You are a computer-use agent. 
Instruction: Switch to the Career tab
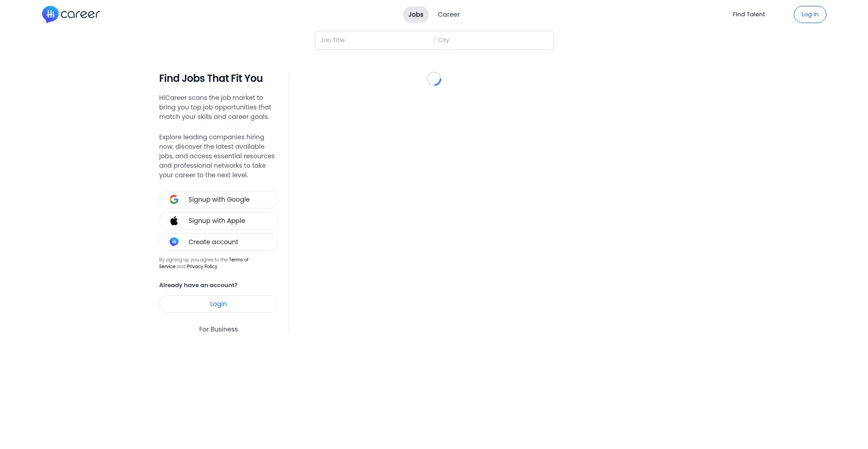coord(448,14)
